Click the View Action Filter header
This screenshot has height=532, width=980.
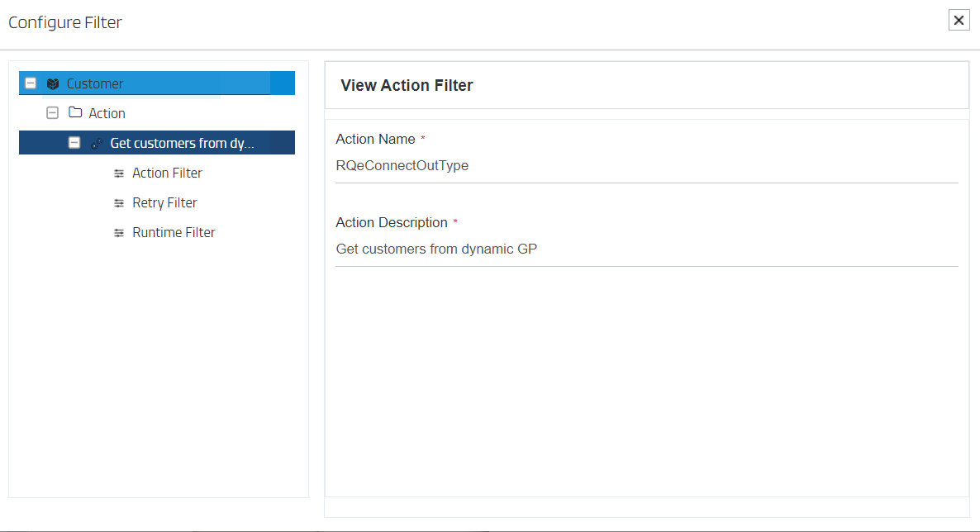pyautogui.click(x=407, y=85)
